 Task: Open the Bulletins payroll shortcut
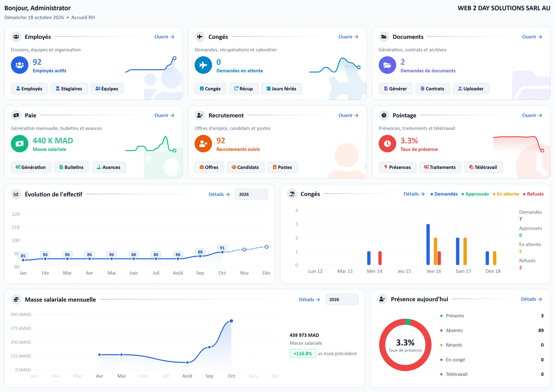(x=72, y=167)
